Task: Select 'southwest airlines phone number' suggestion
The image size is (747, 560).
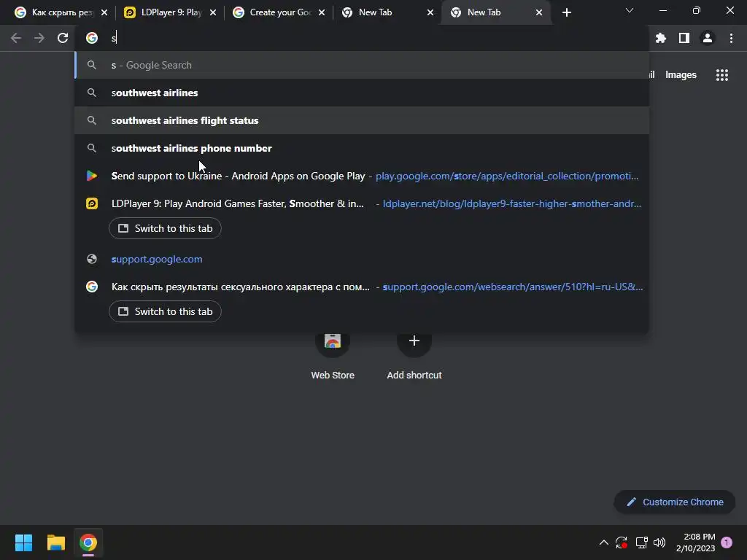Action: pyautogui.click(x=362, y=148)
